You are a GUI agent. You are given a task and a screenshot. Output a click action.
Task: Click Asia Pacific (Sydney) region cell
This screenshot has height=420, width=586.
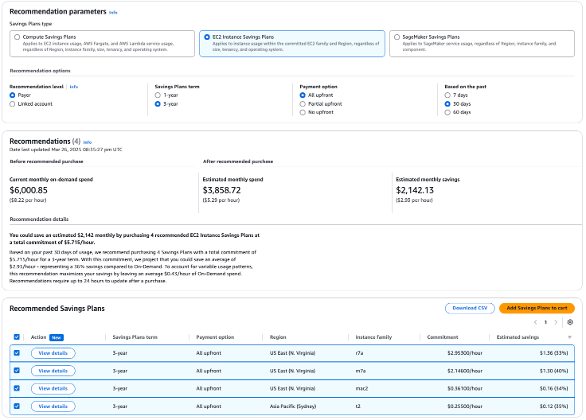coord(293,406)
